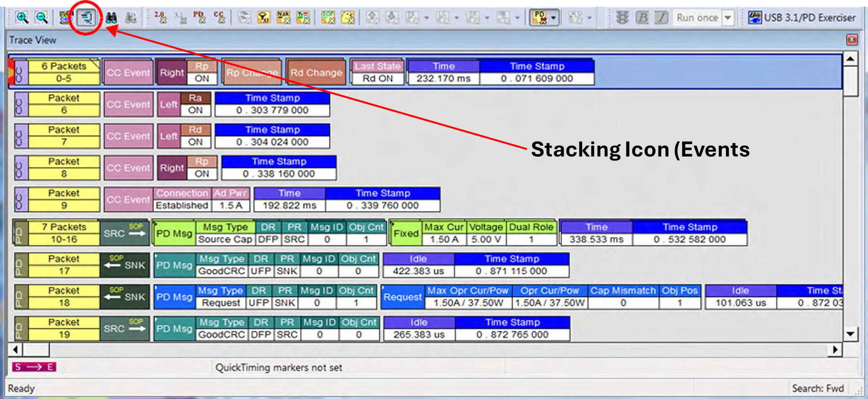This screenshot has height=399, width=868.
Task: Click the Request cell showing Max Opr Cur/Pow
Action: (x=403, y=297)
